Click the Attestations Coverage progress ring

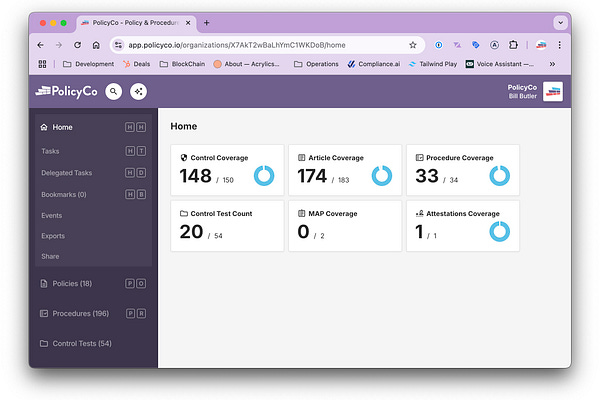[499, 232]
